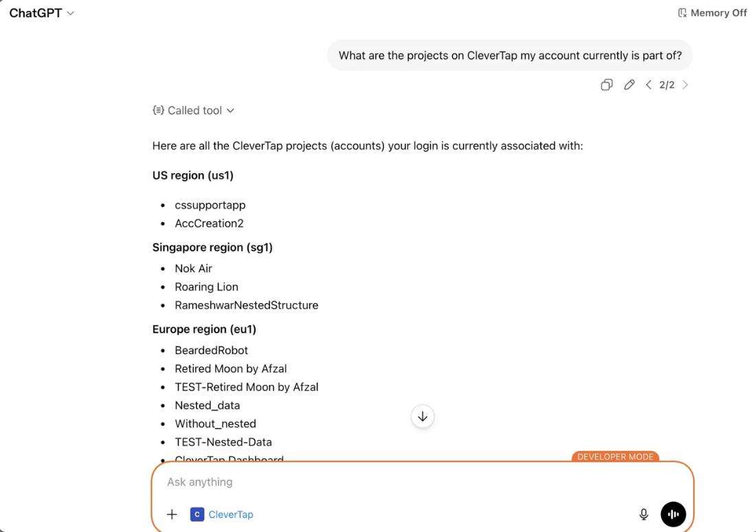Click the Memory Off icon
Viewport: 756px width, 532px height.
point(682,13)
